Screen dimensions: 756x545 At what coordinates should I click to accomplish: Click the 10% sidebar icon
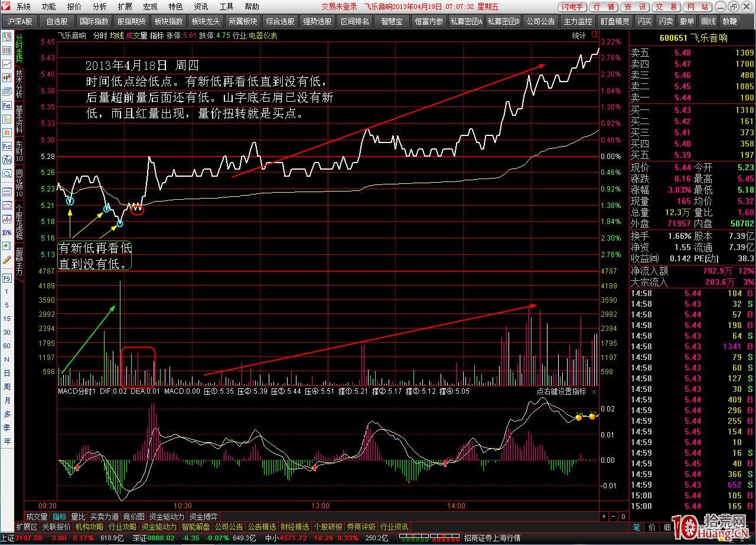pos(7,232)
